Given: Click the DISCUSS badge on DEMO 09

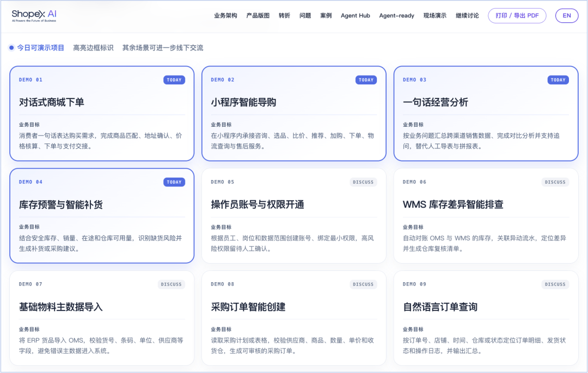Looking at the screenshot, I should (555, 284).
